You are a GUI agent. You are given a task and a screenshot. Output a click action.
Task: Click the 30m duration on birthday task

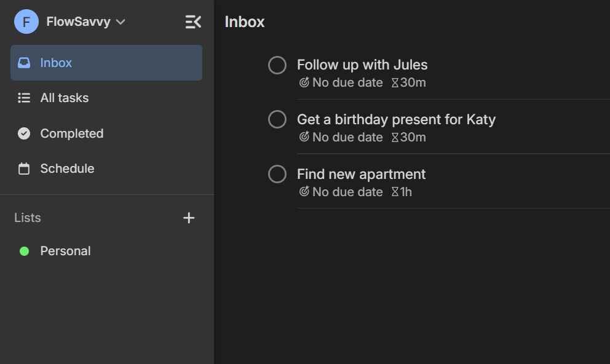tap(408, 136)
